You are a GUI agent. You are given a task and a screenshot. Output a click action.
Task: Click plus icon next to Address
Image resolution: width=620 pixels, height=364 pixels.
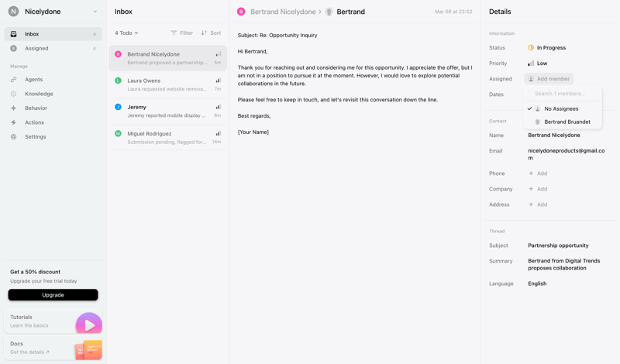(531, 204)
